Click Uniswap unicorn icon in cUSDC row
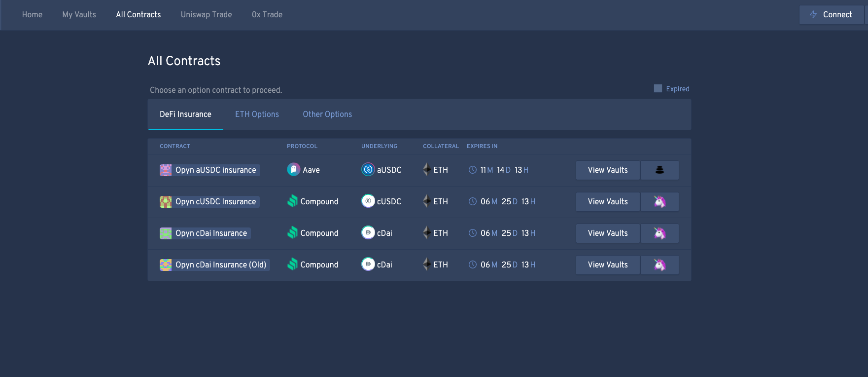The width and height of the screenshot is (868, 377). pos(660,202)
